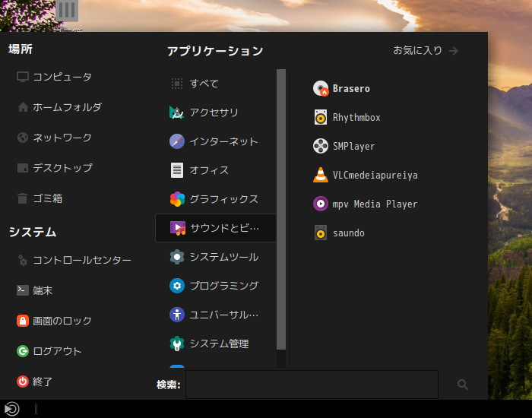Select the サウンドとビ… multimedia icon
This screenshot has height=418, width=532.
point(178,228)
